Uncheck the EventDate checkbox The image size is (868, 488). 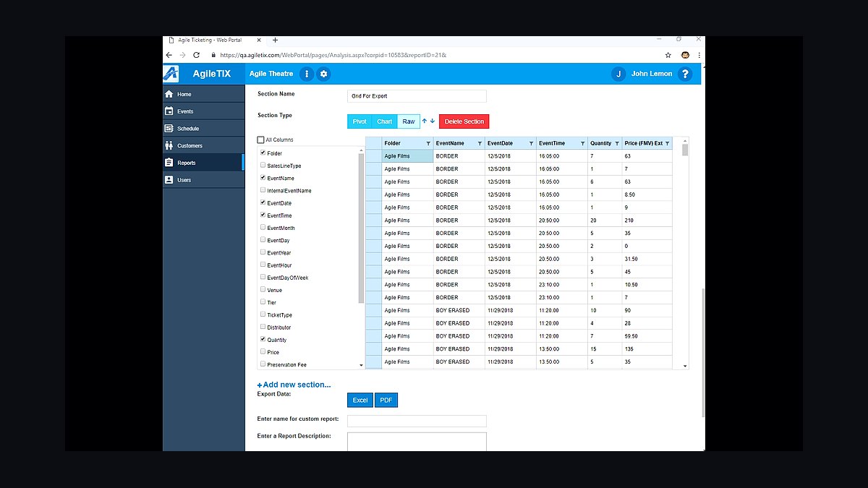coord(263,202)
